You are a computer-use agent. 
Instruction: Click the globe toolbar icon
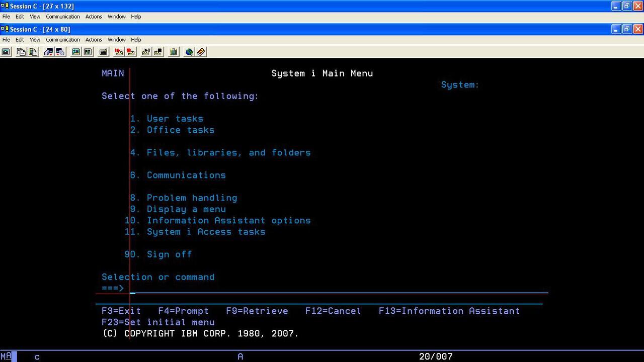[189, 52]
